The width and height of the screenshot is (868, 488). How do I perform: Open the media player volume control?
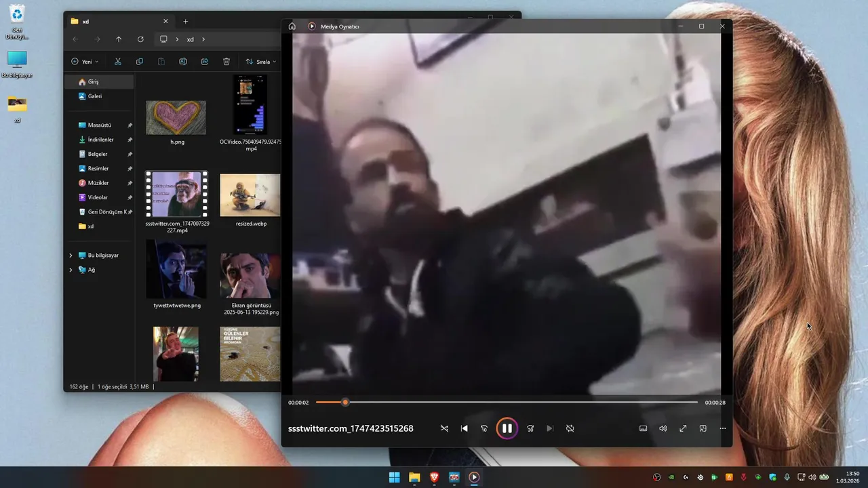coord(663,428)
